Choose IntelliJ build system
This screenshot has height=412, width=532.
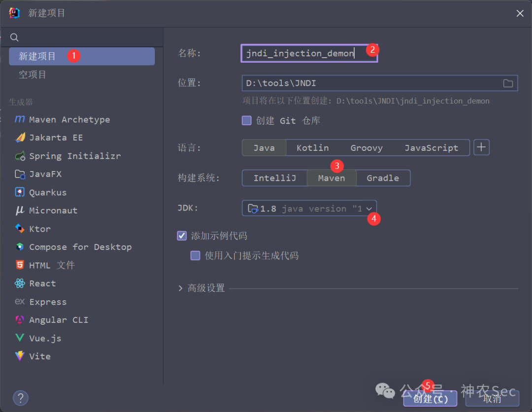pos(275,178)
